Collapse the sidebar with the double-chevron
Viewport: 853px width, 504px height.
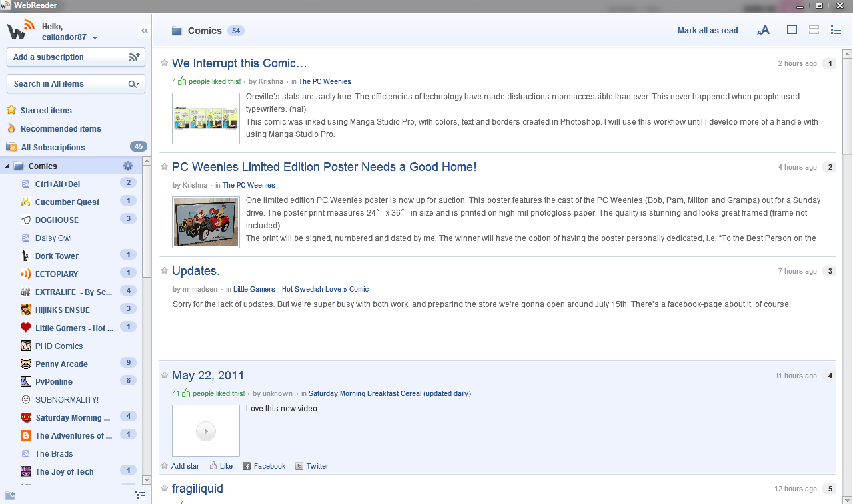(144, 31)
